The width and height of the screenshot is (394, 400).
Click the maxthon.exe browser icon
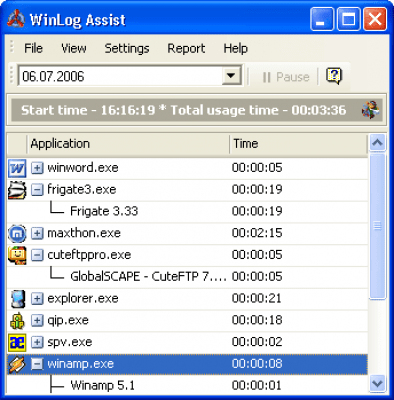click(x=17, y=233)
